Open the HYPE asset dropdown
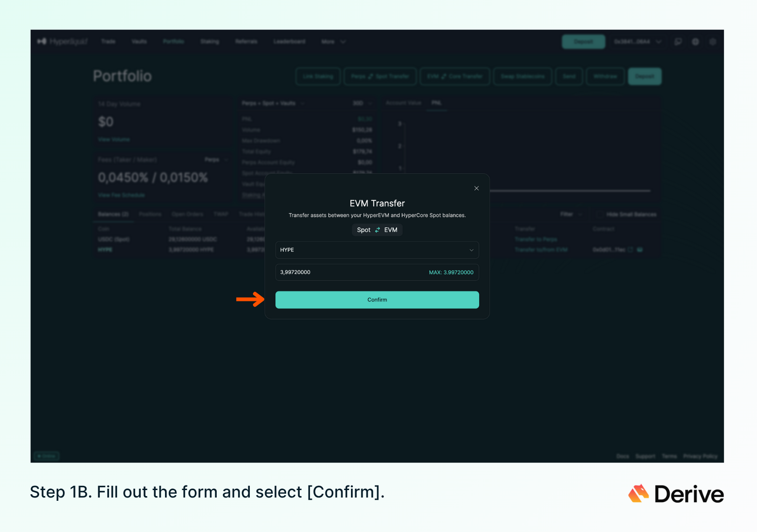The height and width of the screenshot is (532, 757). (377, 250)
